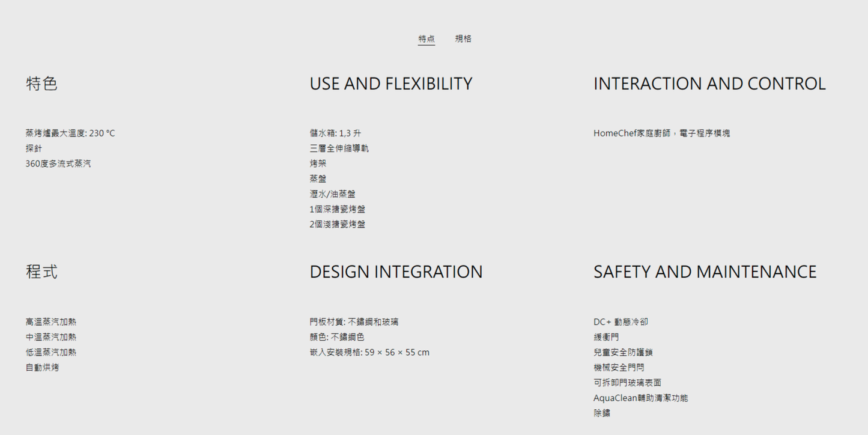Click the SAFETY AND MAINTENANCE heading
This screenshot has width=868, height=435.
pyautogui.click(x=705, y=272)
